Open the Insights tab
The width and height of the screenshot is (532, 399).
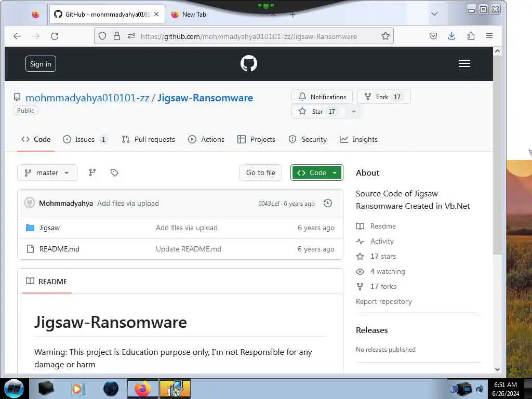point(358,139)
